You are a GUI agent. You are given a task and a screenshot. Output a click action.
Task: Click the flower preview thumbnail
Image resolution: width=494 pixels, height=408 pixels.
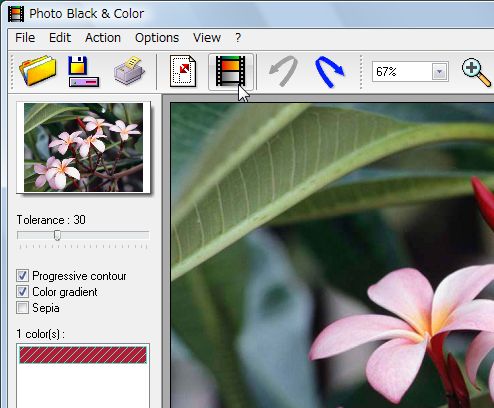coord(83,147)
